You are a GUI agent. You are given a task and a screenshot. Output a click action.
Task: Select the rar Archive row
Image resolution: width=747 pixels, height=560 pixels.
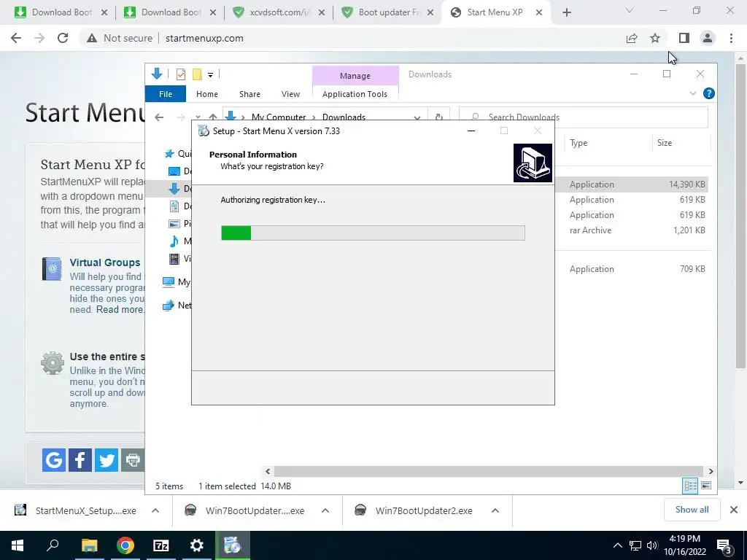click(x=632, y=230)
